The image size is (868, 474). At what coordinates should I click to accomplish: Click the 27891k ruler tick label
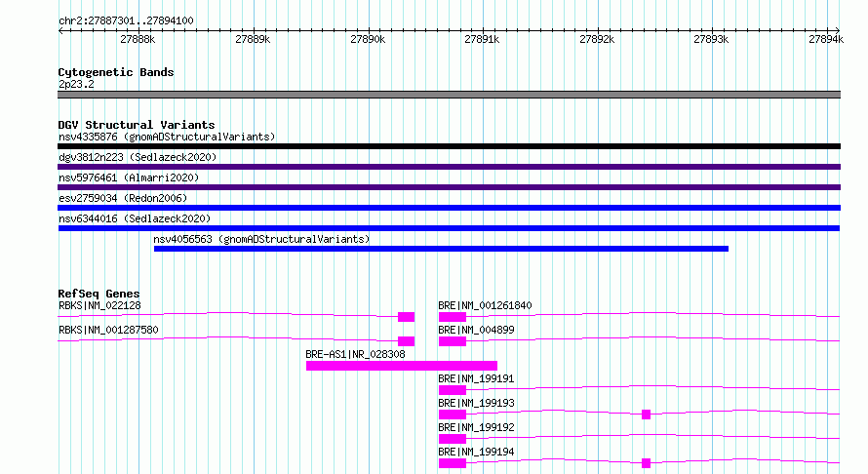tap(482, 39)
